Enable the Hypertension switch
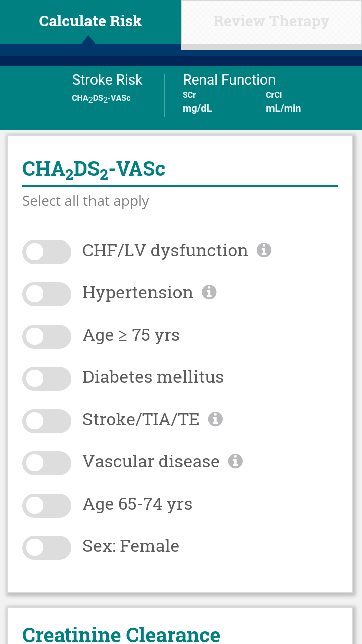 click(x=47, y=294)
